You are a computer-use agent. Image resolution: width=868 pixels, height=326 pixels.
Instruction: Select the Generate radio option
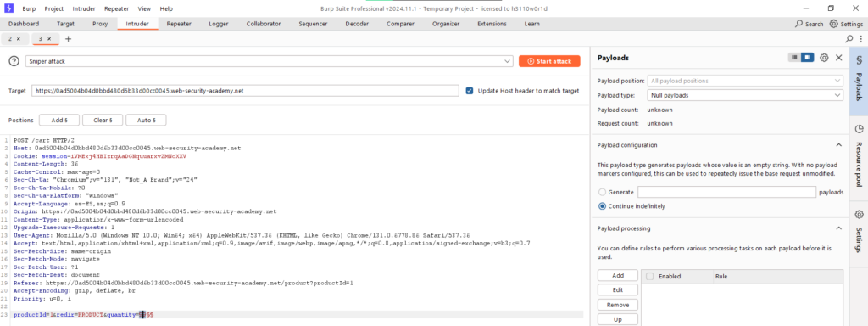coord(602,193)
